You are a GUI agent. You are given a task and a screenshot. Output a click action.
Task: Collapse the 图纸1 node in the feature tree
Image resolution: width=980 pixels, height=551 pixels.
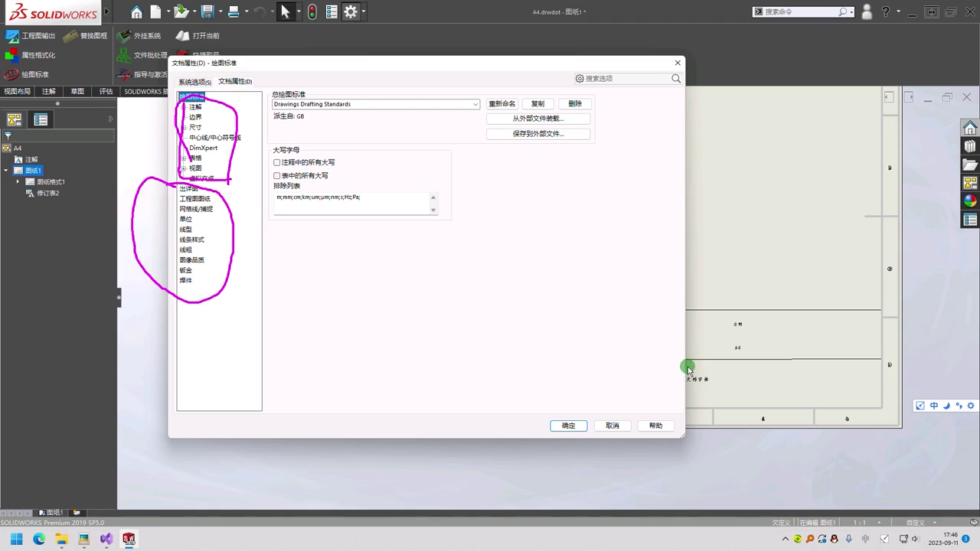tap(7, 171)
